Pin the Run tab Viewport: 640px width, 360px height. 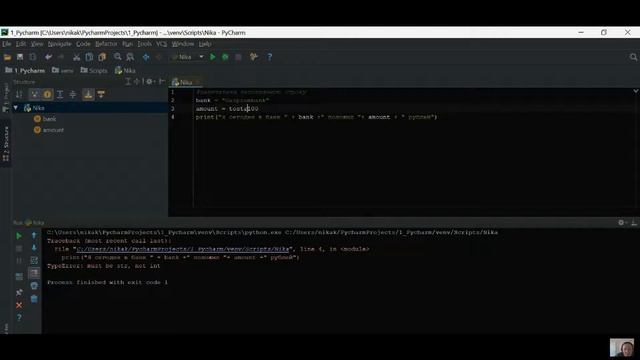19,292
